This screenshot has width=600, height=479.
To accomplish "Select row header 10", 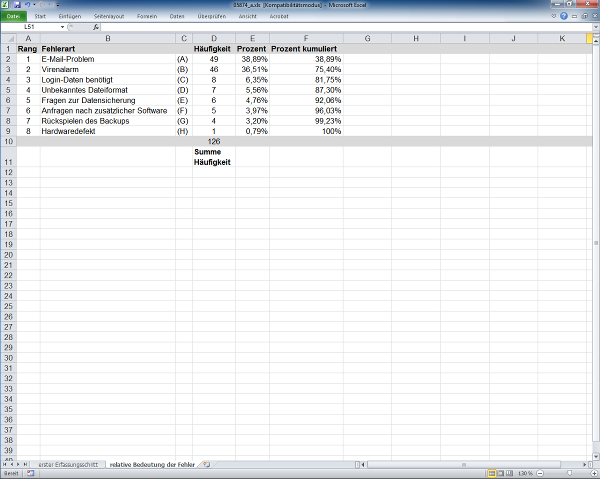I will 9,142.
